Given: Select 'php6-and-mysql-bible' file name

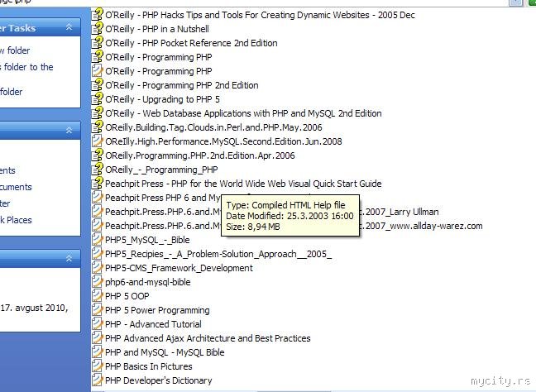Looking at the screenshot, I should (x=148, y=282).
